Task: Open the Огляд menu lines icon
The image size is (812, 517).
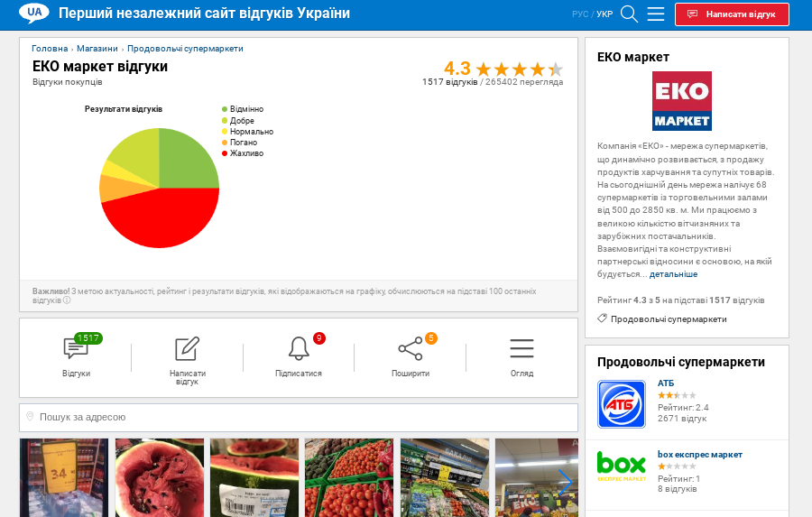Action: tap(521, 348)
